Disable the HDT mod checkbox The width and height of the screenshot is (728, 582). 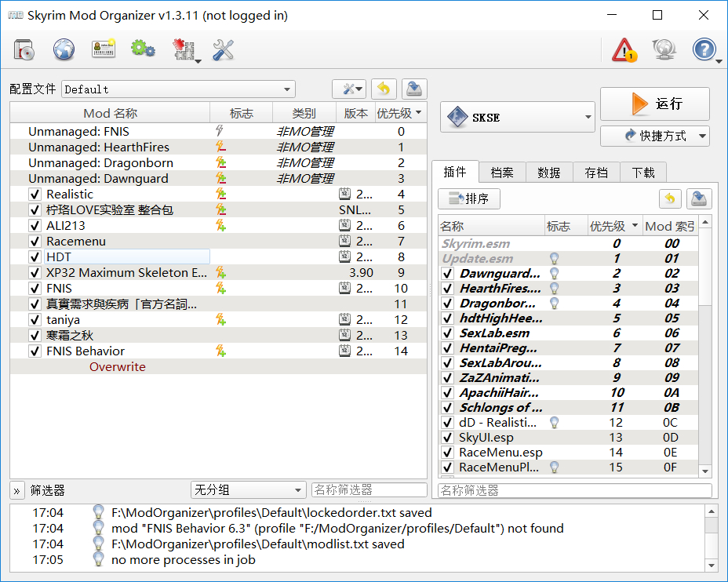[35, 256]
